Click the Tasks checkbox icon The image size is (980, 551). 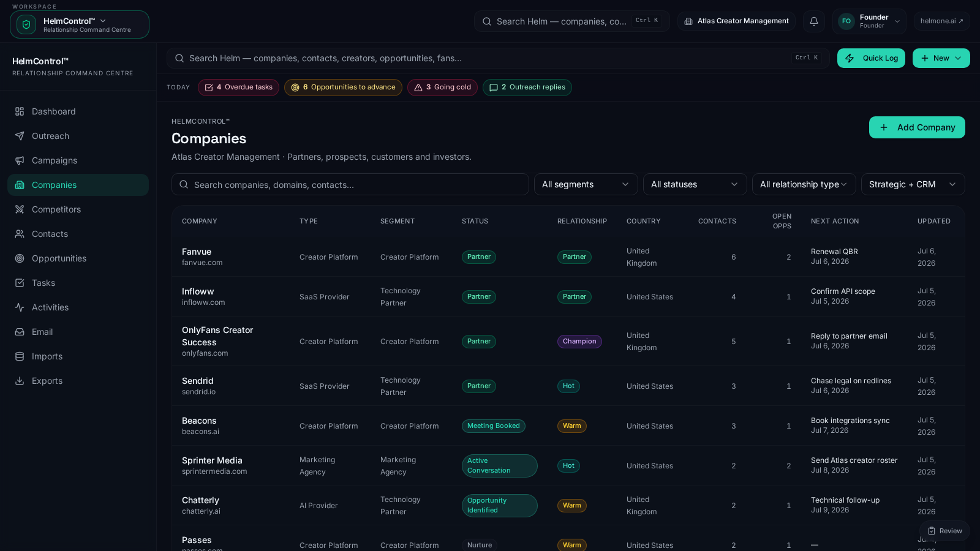(20, 283)
